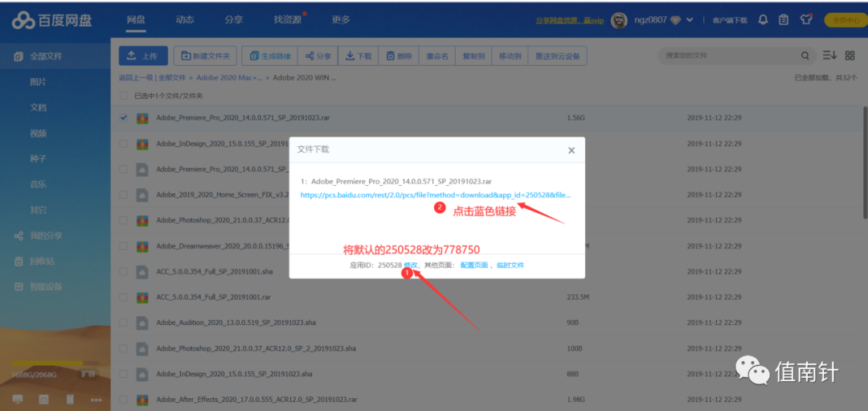Open the sort order icon
Image resolution: width=868 pixels, height=411 pixels.
click(829, 55)
